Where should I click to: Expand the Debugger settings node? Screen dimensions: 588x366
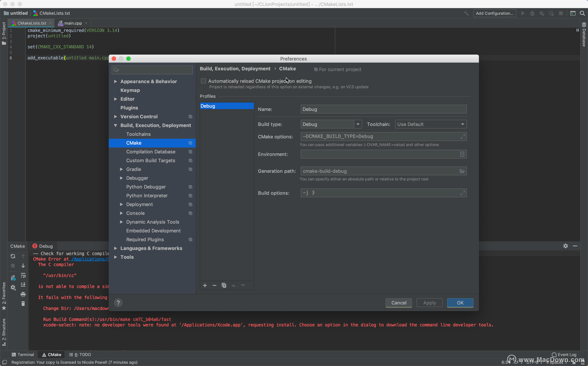[x=121, y=178]
